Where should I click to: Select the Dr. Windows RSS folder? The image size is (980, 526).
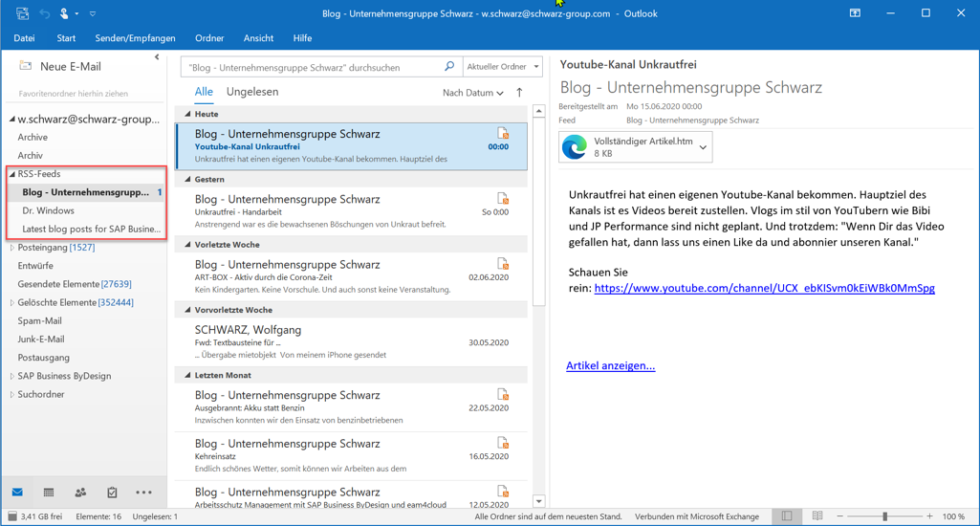48,210
